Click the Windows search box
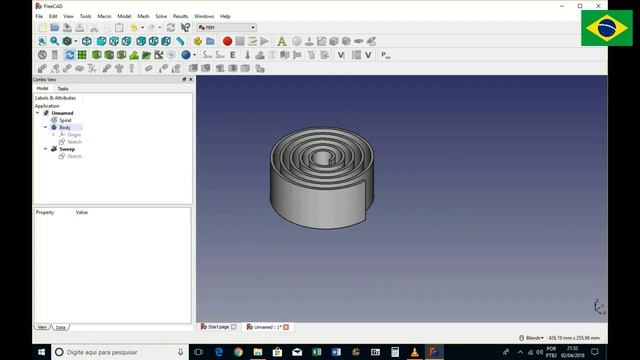This screenshot has width=640, height=360. pyautogui.click(x=120, y=352)
